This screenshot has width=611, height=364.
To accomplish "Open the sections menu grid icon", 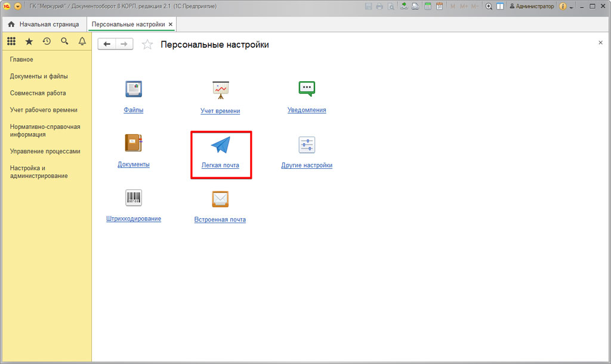I will [x=11, y=41].
